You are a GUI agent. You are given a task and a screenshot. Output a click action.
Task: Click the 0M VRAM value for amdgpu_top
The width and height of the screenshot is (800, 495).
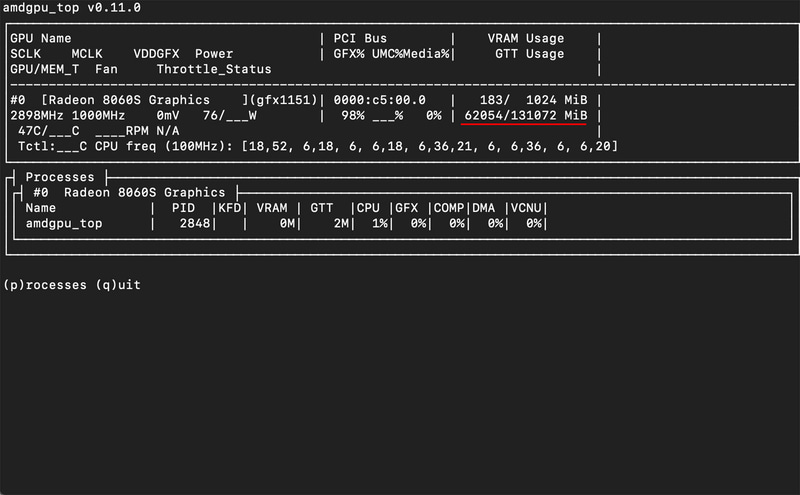287,224
